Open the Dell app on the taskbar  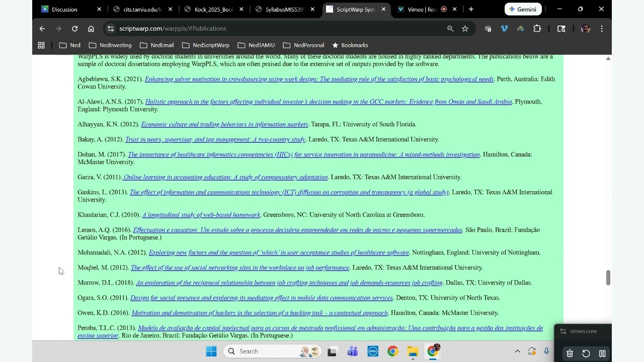point(373,351)
